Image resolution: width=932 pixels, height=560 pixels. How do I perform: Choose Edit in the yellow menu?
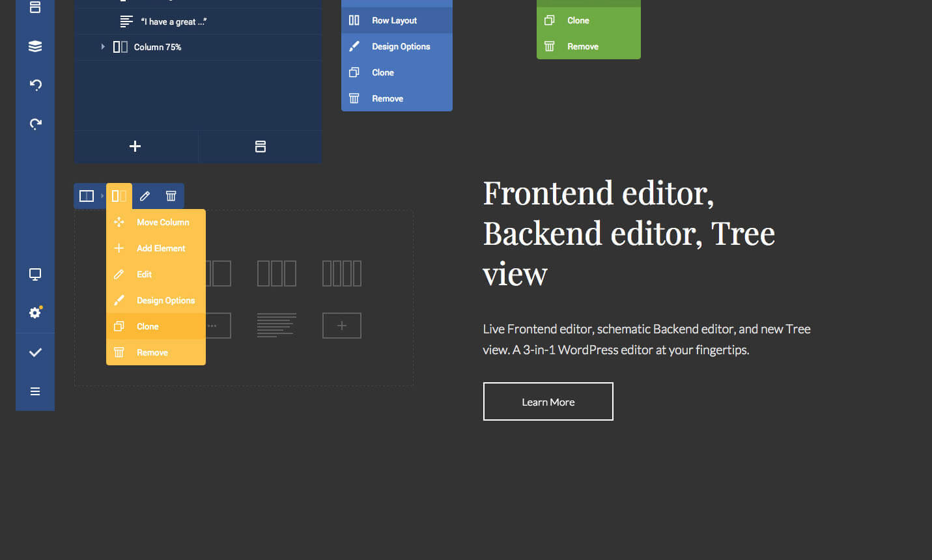(156, 274)
